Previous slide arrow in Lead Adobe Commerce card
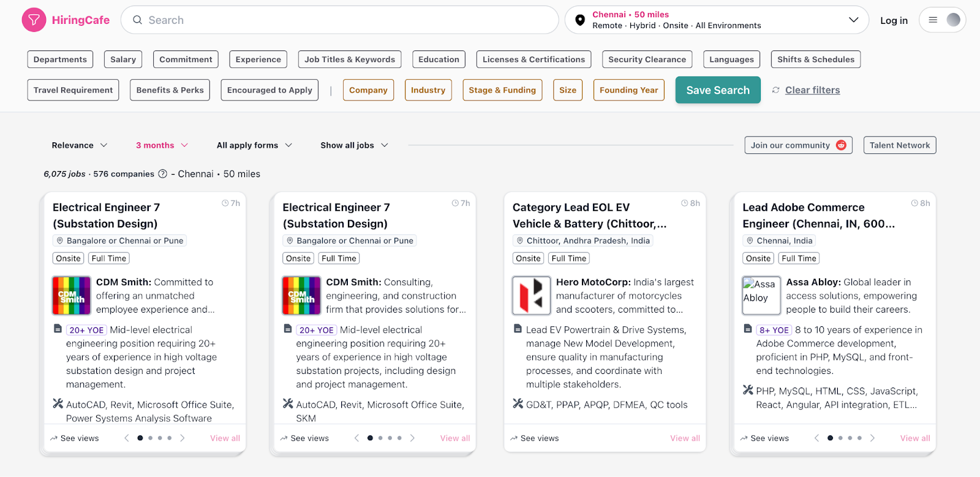The width and height of the screenshot is (980, 477). pyautogui.click(x=816, y=438)
